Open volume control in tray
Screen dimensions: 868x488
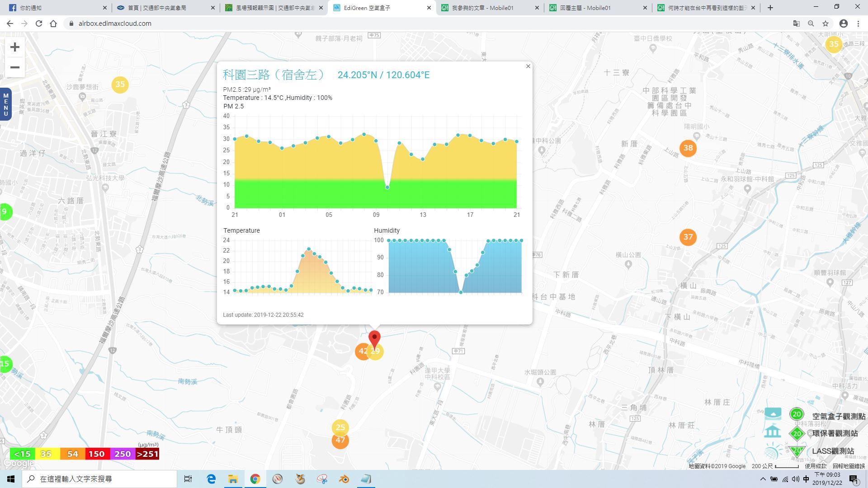click(795, 479)
